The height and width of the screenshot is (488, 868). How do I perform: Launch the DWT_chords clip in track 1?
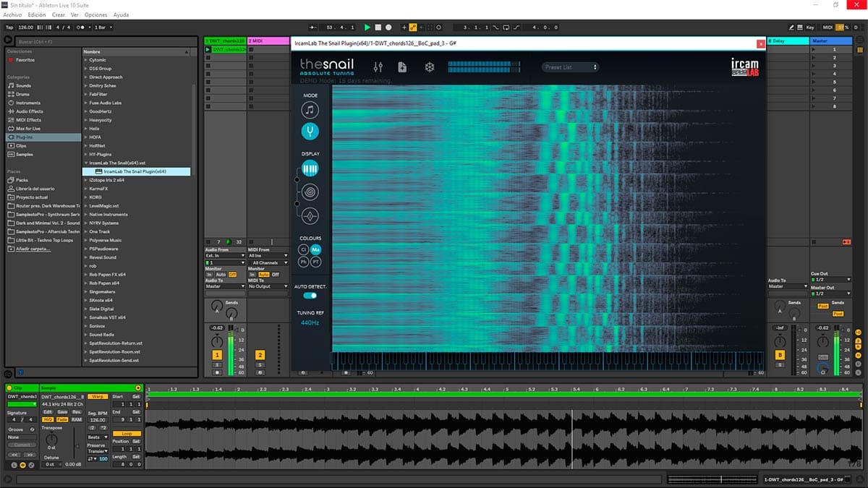point(208,49)
